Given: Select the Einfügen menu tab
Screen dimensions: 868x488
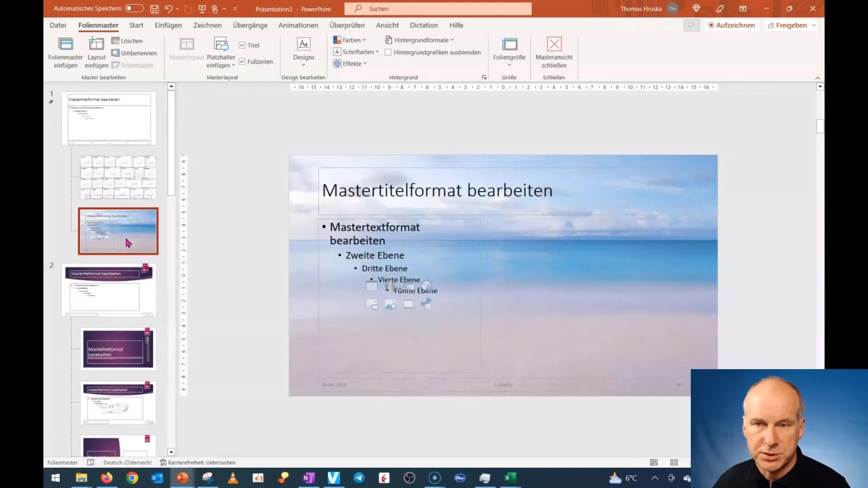Looking at the screenshot, I should point(168,25).
